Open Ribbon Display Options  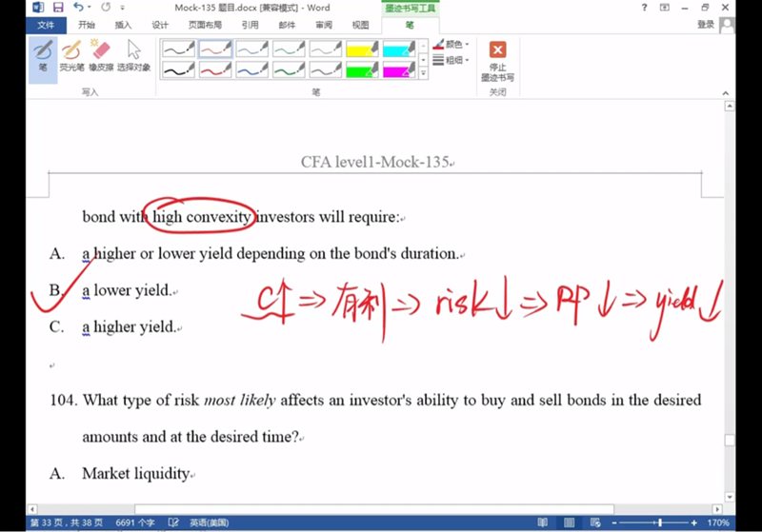tap(664, 8)
